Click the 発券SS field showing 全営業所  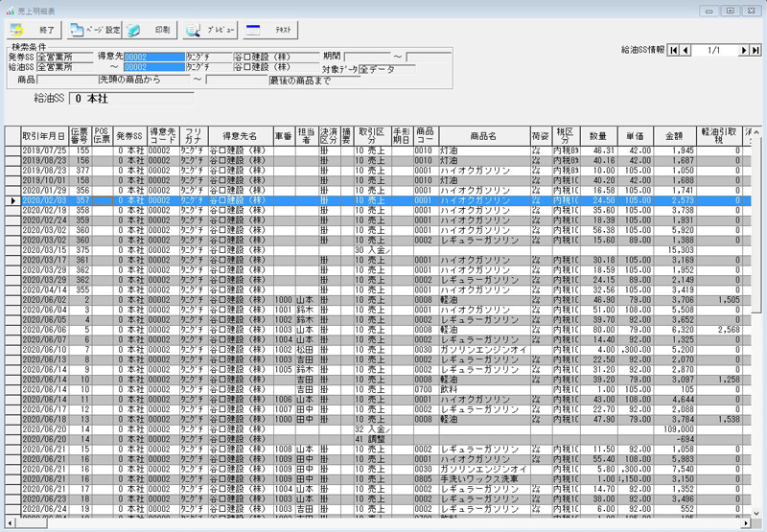pyautogui.click(x=63, y=58)
